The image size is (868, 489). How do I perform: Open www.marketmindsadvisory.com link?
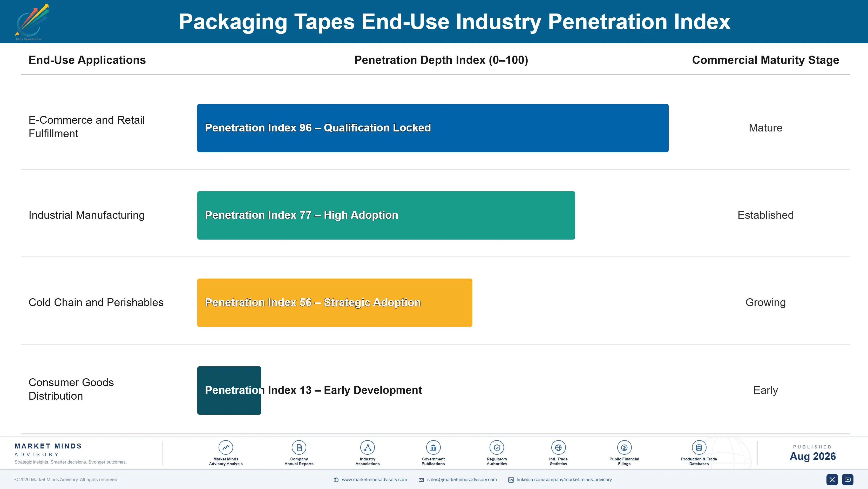(x=374, y=480)
